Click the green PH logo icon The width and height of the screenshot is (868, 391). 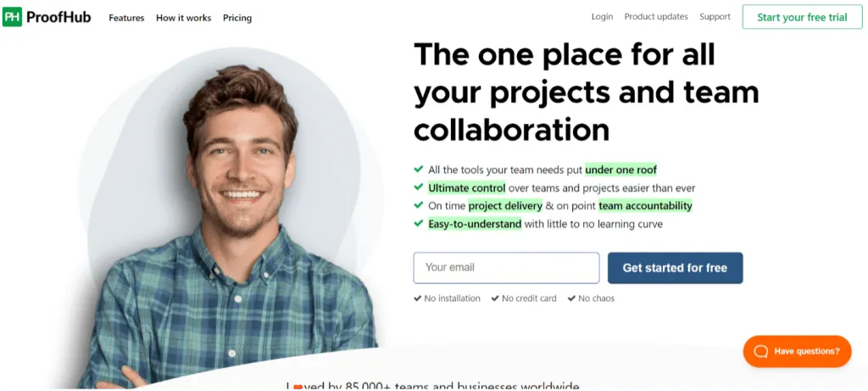point(12,17)
